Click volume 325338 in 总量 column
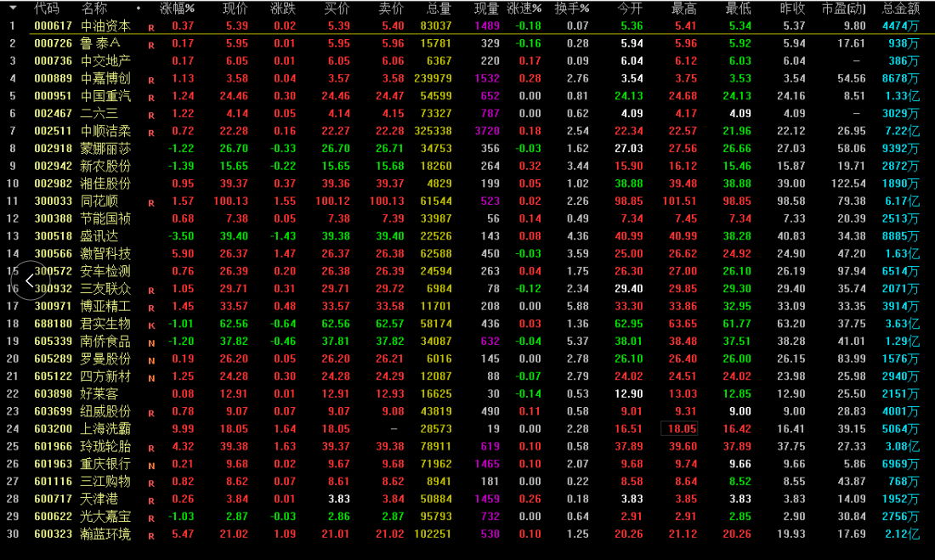This screenshot has height=560, width=935. 433,131
